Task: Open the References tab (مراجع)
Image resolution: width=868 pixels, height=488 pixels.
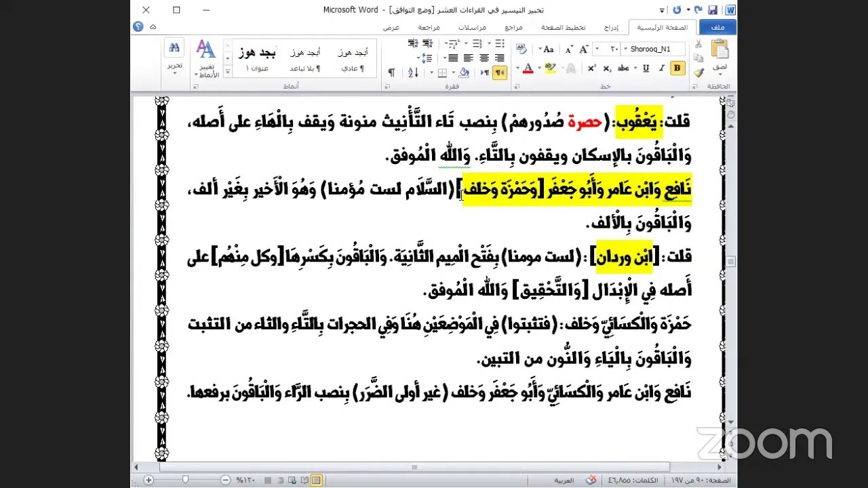Action: click(x=514, y=27)
